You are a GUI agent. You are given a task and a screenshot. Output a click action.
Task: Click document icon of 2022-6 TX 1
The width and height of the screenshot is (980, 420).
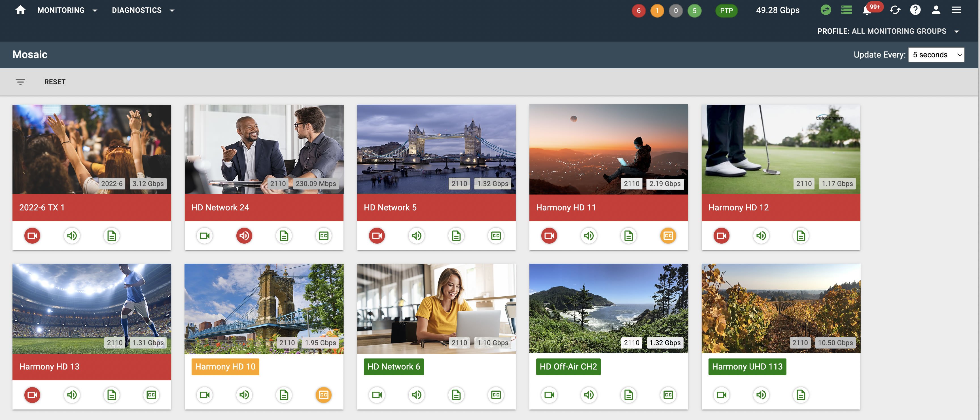point(111,236)
